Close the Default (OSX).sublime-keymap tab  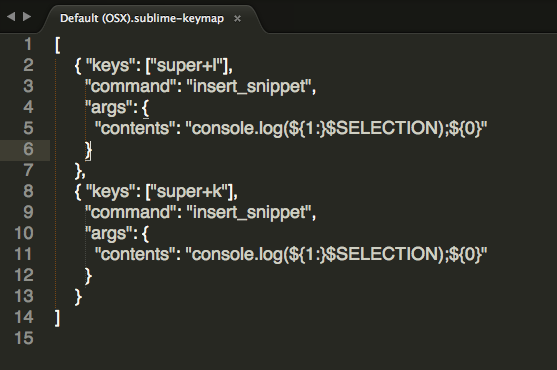(x=237, y=18)
